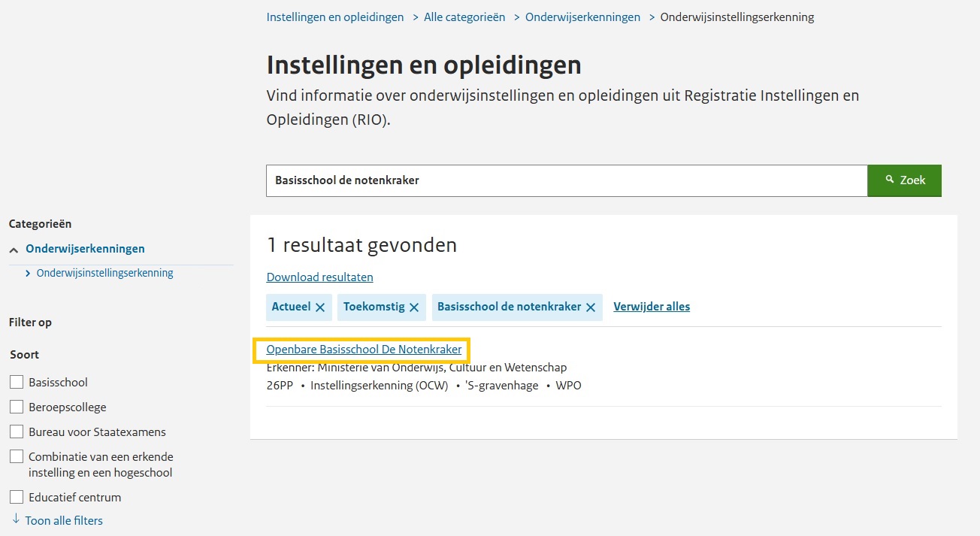980x536 pixels.
Task: Click the 'Erkenner: Ministerie van Onderwijs' text
Action: tap(416, 368)
